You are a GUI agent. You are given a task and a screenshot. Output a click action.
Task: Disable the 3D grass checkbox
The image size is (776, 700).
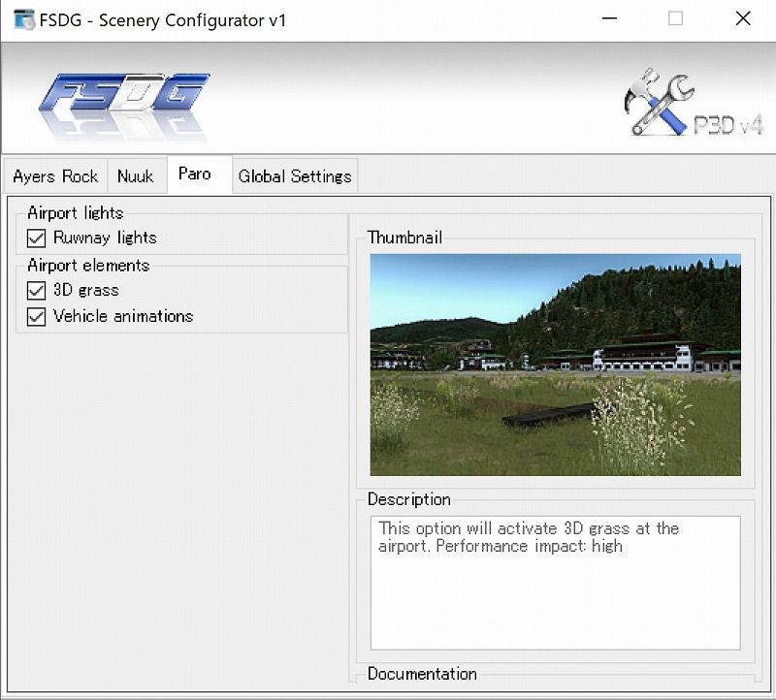tap(36, 291)
